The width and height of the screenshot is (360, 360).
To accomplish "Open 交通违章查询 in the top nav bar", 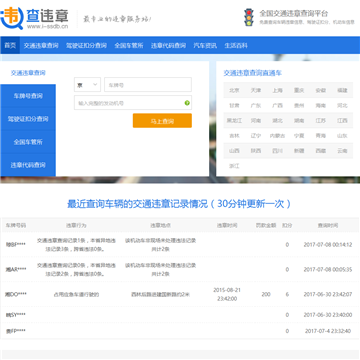I will click(41, 45).
